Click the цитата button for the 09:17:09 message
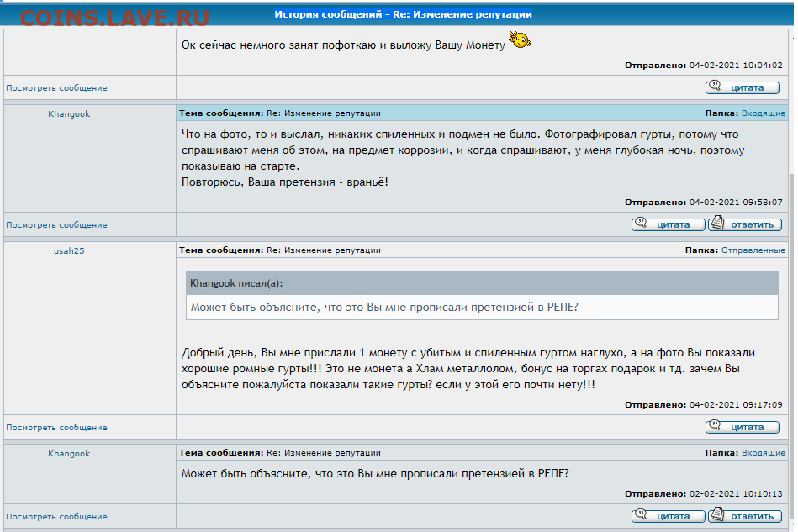Viewport: 798px width, 532px height. pyautogui.click(x=742, y=427)
